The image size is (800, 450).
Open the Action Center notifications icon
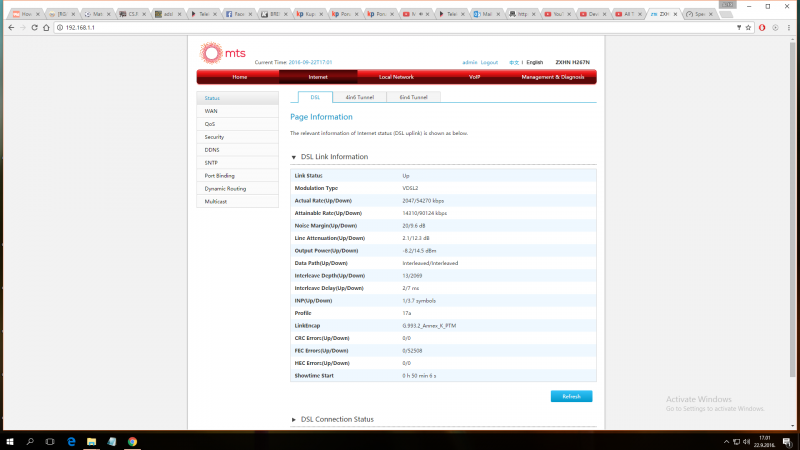[787, 441]
